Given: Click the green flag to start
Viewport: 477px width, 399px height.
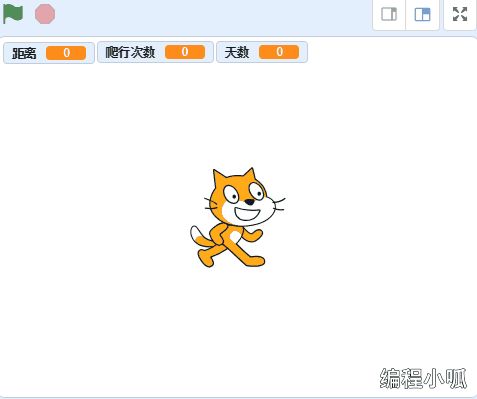Looking at the screenshot, I should (x=13, y=14).
